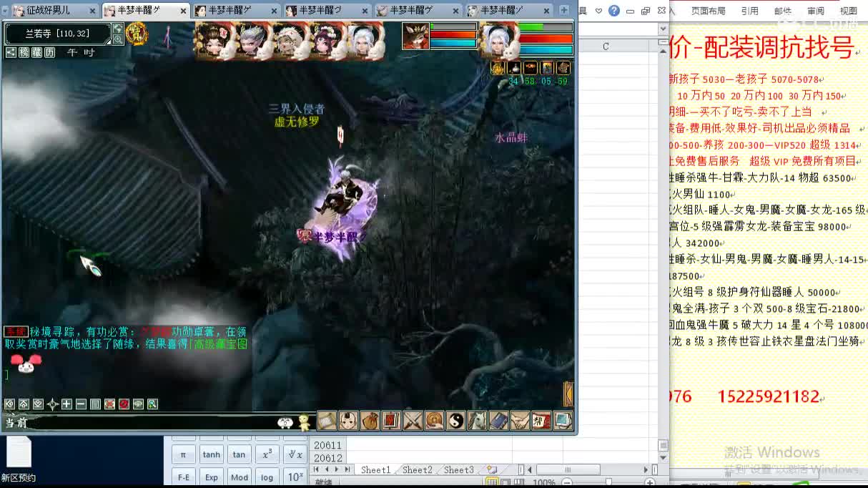Switch to the 征战好男儿 game tab
This screenshot has height=488, width=868.
pyautogui.click(x=50, y=11)
